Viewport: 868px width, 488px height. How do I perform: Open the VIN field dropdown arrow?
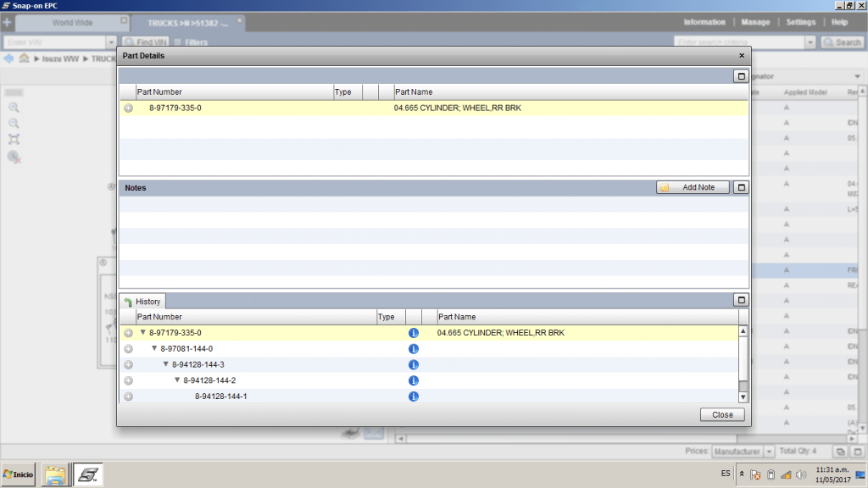[x=111, y=42]
